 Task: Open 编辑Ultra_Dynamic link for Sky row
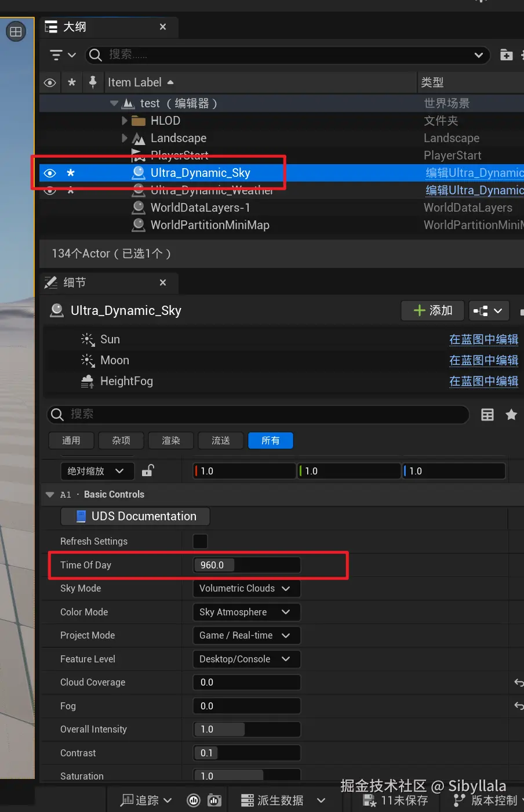(x=474, y=173)
